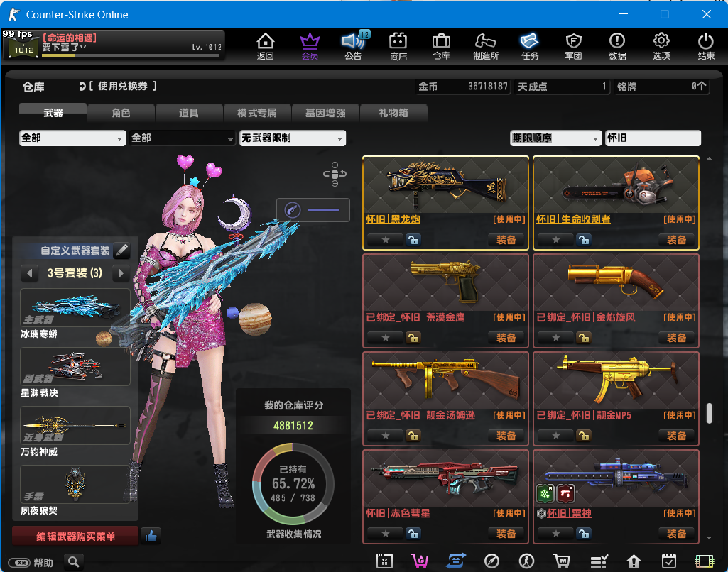Click the magnifier search icon beside 帮助
Screen dimensions: 728x572
coord(73,562)
